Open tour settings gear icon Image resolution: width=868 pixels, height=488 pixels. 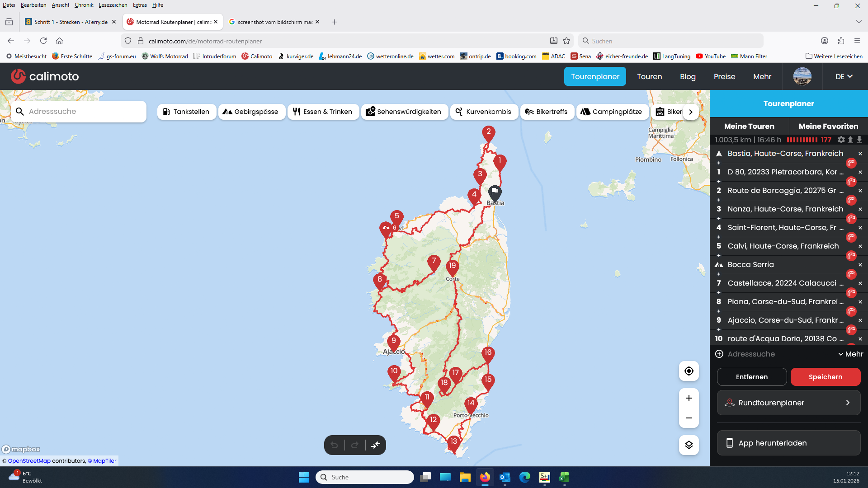841,140
